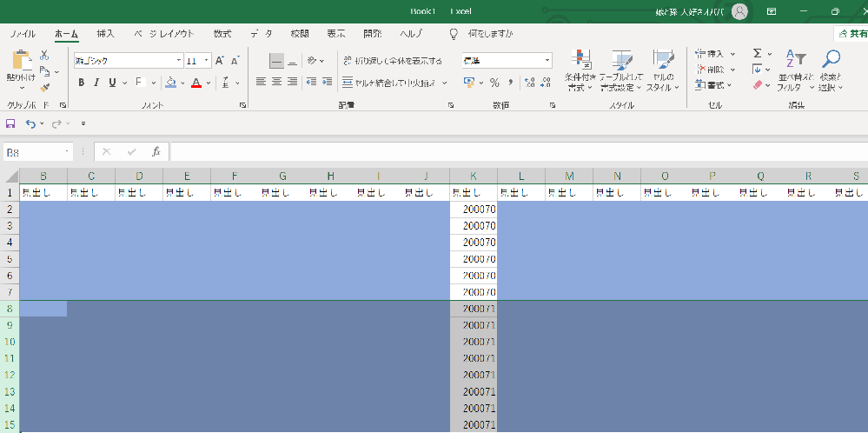Select the Format Painter brush
The image size is (868, 433).
[x=45, y=88]
